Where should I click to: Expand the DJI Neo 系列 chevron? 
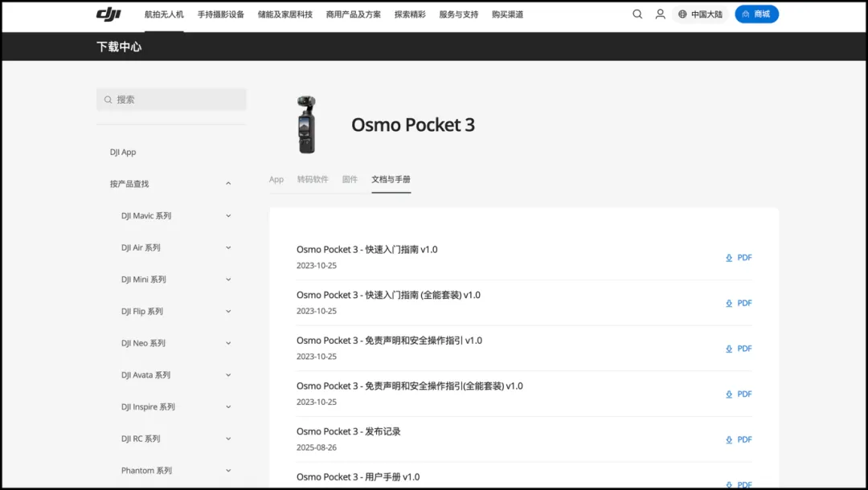tap(228, 343)
